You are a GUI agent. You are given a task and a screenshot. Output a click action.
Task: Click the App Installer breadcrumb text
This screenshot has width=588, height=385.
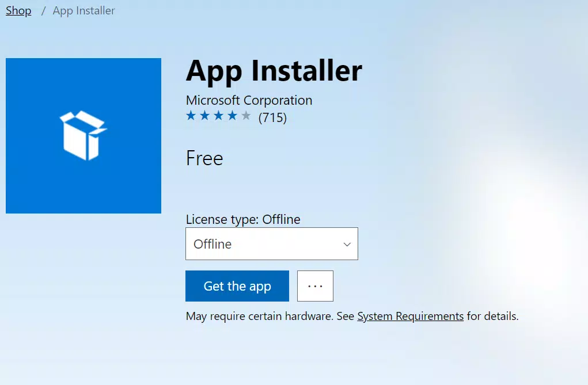point(84,10)
